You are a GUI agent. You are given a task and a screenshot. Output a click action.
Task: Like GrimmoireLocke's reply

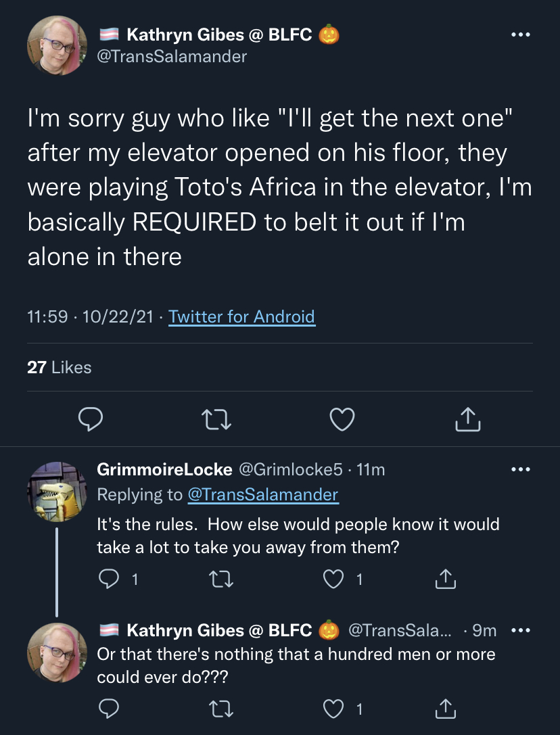(333, 579)
